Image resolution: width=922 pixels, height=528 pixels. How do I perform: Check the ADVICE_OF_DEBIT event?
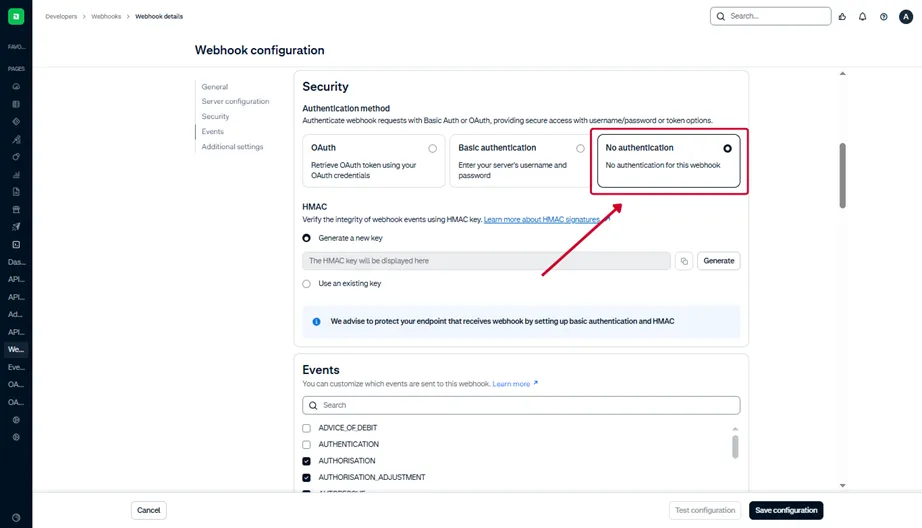306,428
